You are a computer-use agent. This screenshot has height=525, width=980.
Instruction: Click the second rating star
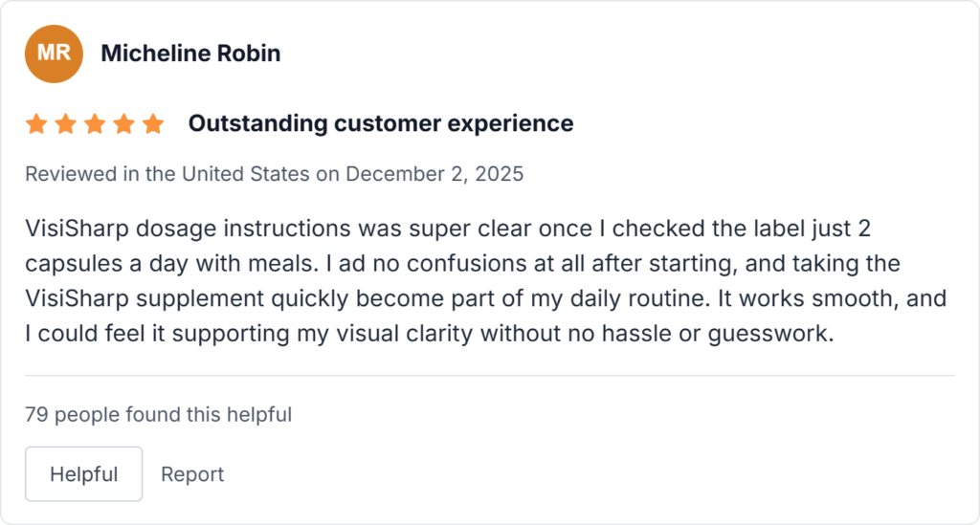(x=65, y=124)
